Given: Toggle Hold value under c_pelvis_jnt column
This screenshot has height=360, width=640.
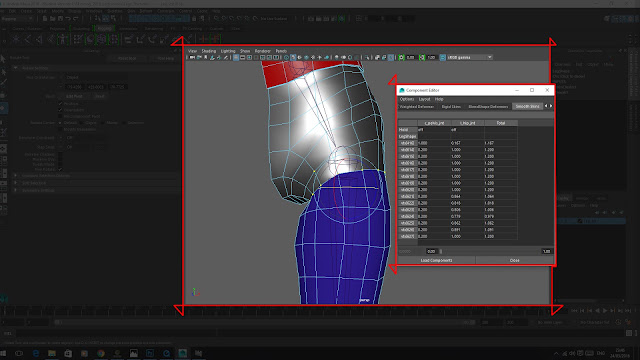Looking at the screenshot, I should point(434,129).
